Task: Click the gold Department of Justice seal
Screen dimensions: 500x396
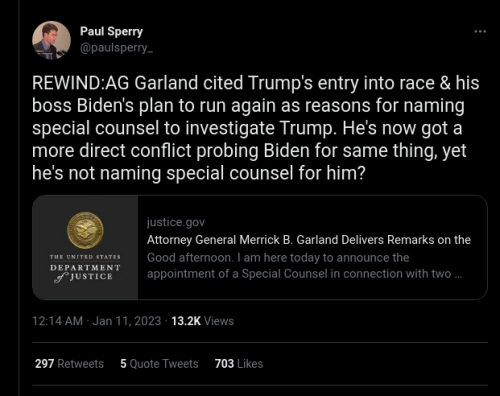Action: pos(85,230)
